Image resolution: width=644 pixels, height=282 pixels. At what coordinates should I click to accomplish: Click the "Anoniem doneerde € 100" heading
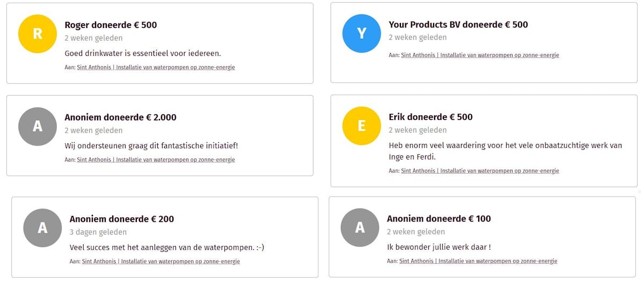(x=439, y=219)
